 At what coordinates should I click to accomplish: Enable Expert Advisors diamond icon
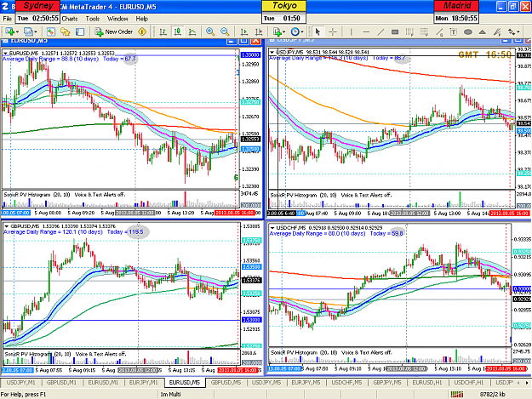pyautogui.click(x=142, y=31)
